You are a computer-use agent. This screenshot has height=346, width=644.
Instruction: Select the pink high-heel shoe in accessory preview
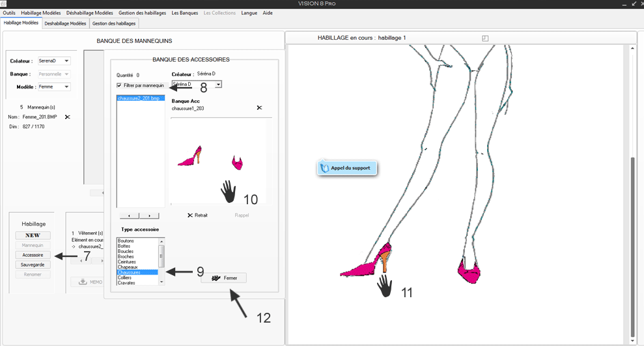click(x=189, y=156)
